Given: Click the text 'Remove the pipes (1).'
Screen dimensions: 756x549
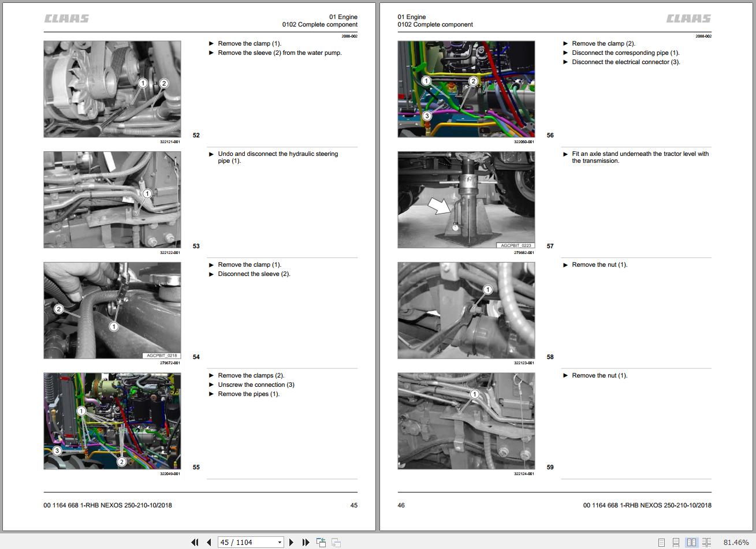Looking at the screenshot, I should tap(249, 394).
